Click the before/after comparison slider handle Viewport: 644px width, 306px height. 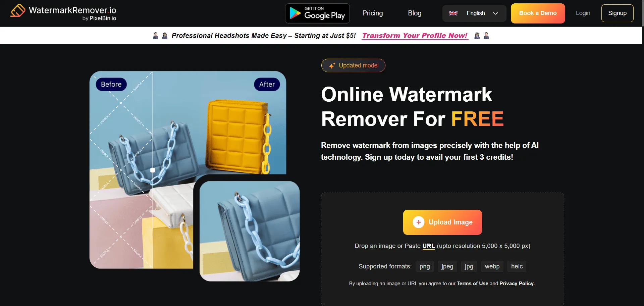pos(153,170)
